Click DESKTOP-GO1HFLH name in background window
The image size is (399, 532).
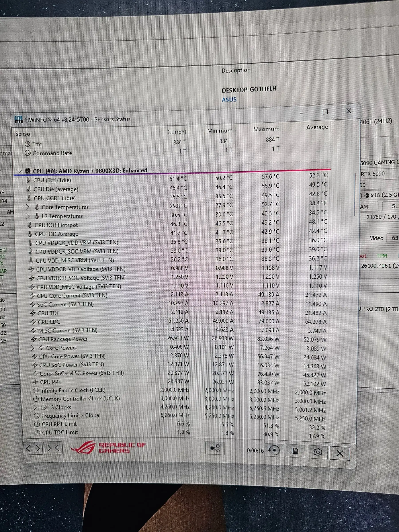pos(249,90)
